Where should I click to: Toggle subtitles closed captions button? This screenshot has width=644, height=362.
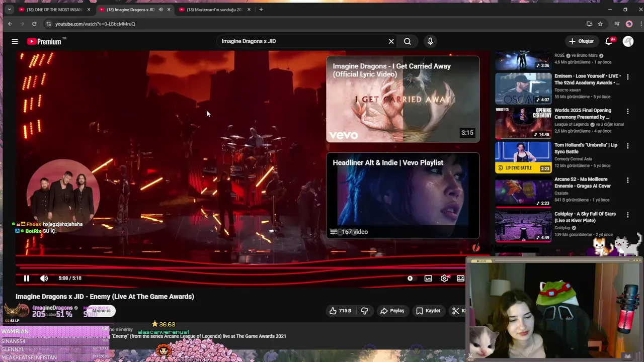[428, 278]
